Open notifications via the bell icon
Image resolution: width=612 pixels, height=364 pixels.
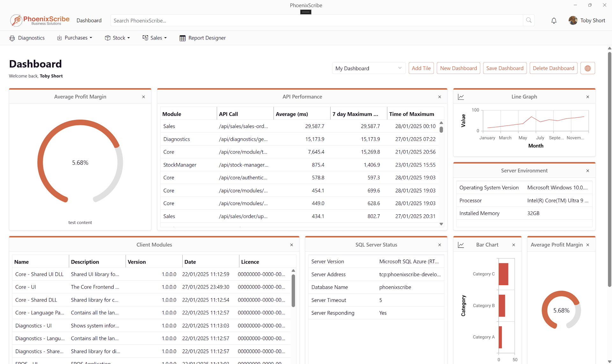tap(554, 20)
